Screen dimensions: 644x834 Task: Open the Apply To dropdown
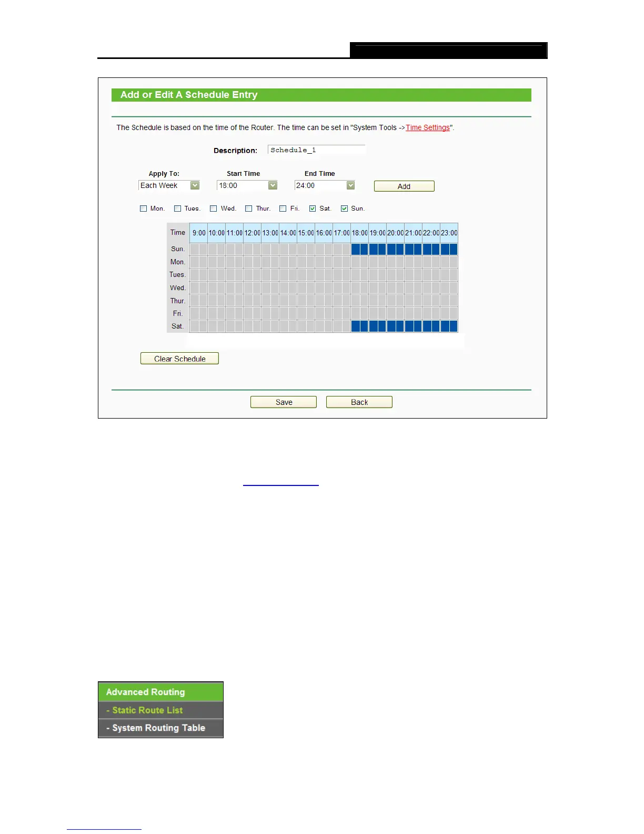coord(169,185)
